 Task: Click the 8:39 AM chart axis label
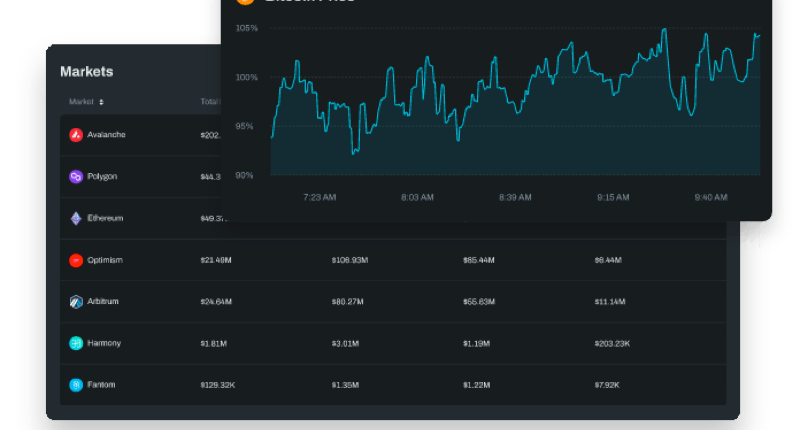click(515, 197)
